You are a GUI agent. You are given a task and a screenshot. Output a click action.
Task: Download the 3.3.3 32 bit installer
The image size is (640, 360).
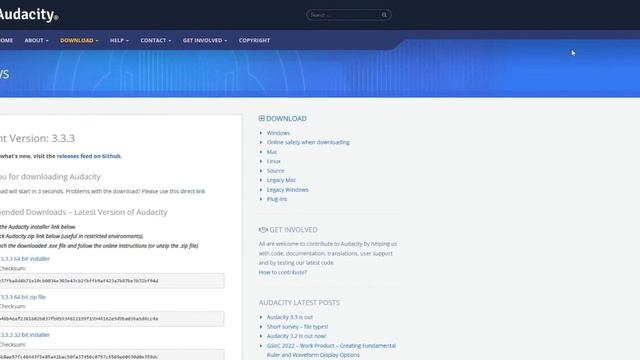coord(24,335)
